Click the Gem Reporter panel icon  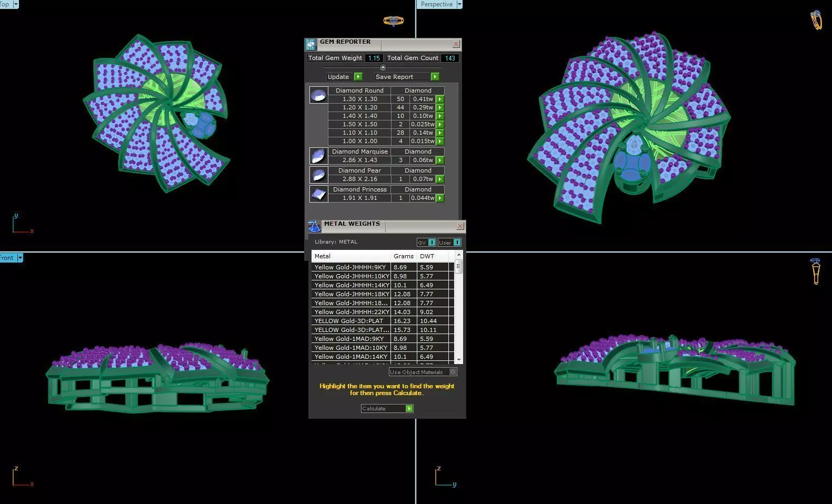pos(311,44)
